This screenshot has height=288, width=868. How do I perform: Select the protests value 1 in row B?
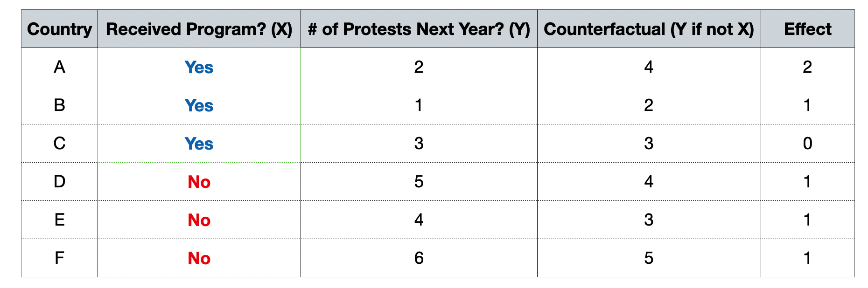[x=419, y=105]
